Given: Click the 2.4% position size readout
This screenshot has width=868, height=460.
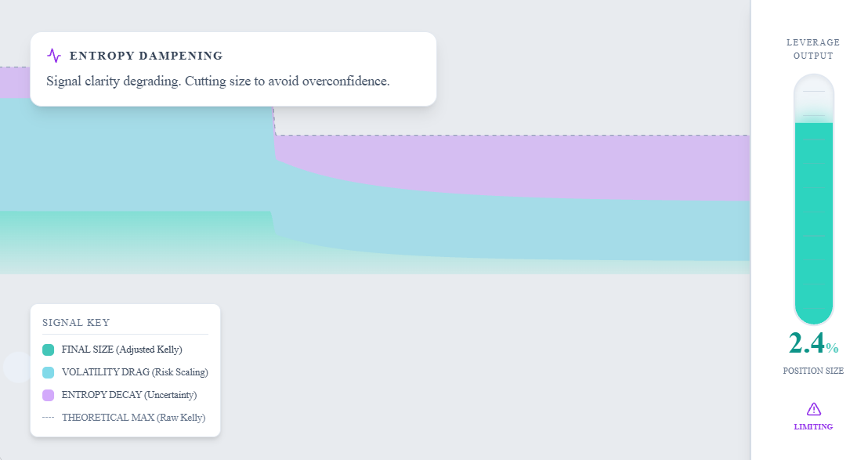Looking at the screenshot, I should (812, 345).
